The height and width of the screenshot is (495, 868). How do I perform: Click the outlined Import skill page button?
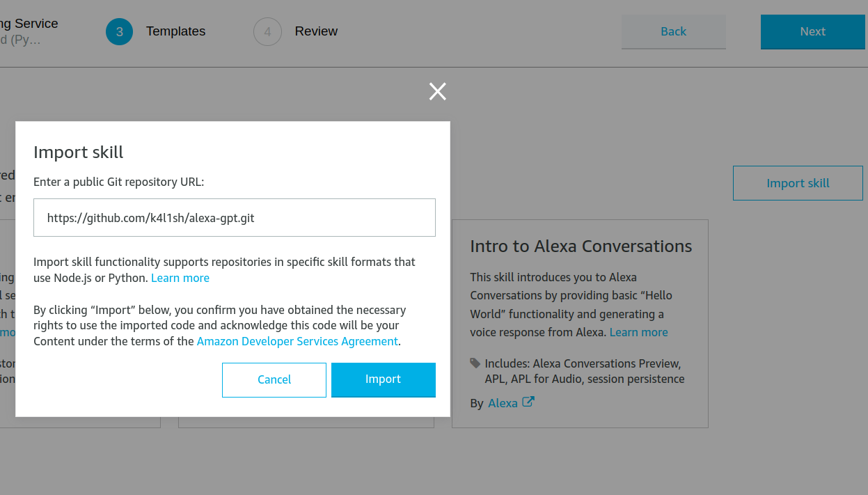798,183
